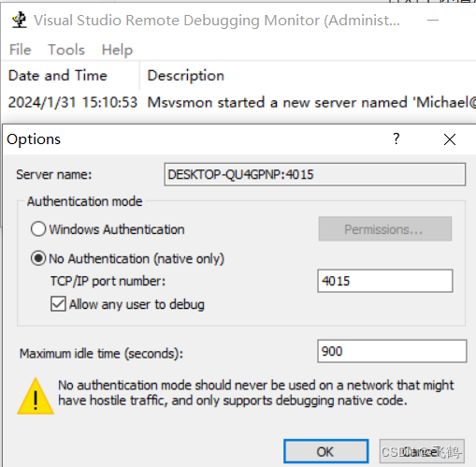Click the Cancel button
The width and height of the screenshot is (476, 467).
click(422, 451)
